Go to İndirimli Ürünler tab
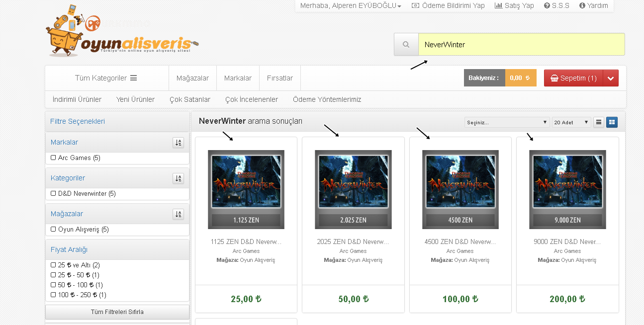 click(x=77, y=99)
